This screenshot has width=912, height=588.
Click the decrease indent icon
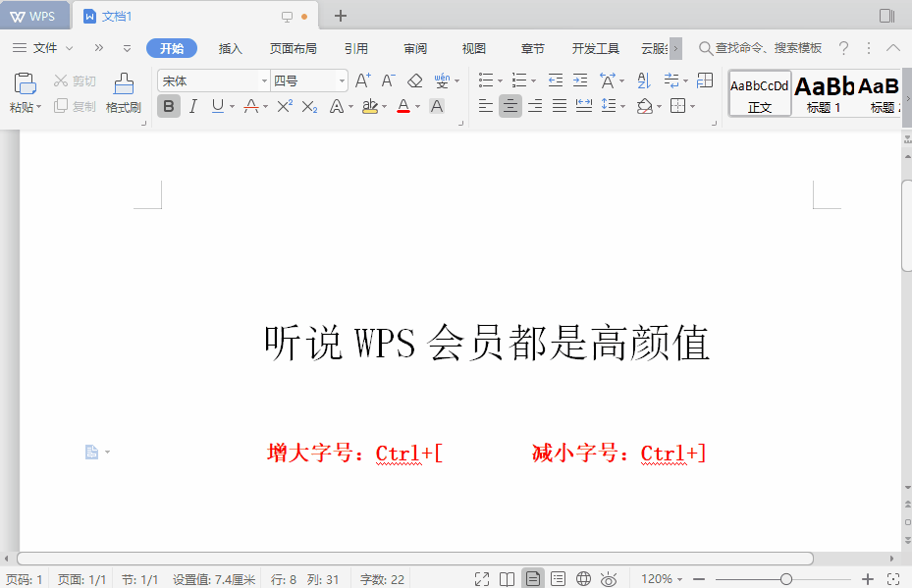[556, 80]
